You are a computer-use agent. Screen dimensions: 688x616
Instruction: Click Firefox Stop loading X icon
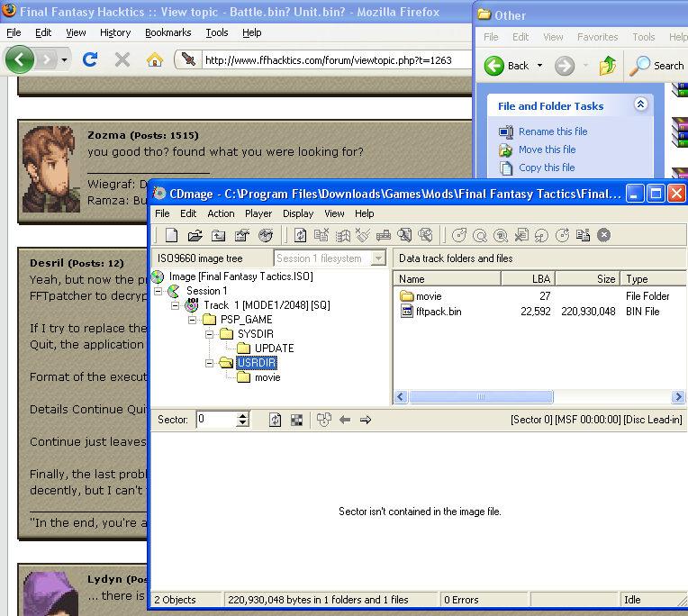(x=122, y=59)
